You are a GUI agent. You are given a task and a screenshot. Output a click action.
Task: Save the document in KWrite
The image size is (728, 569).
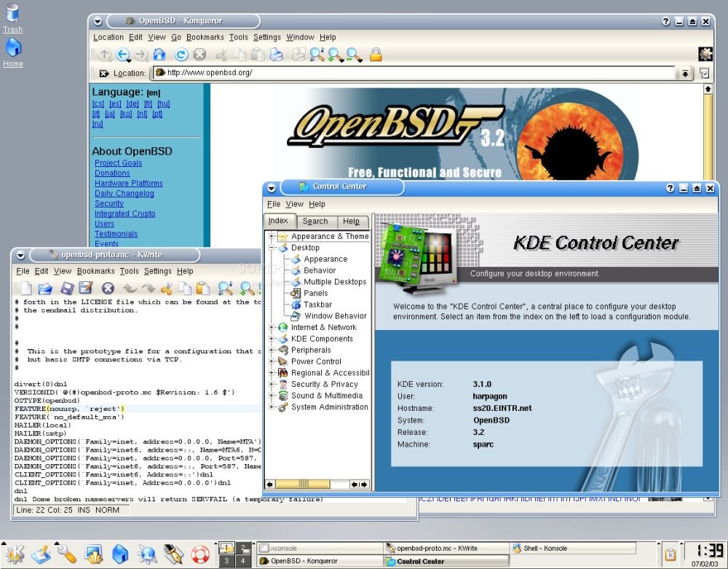67,289
